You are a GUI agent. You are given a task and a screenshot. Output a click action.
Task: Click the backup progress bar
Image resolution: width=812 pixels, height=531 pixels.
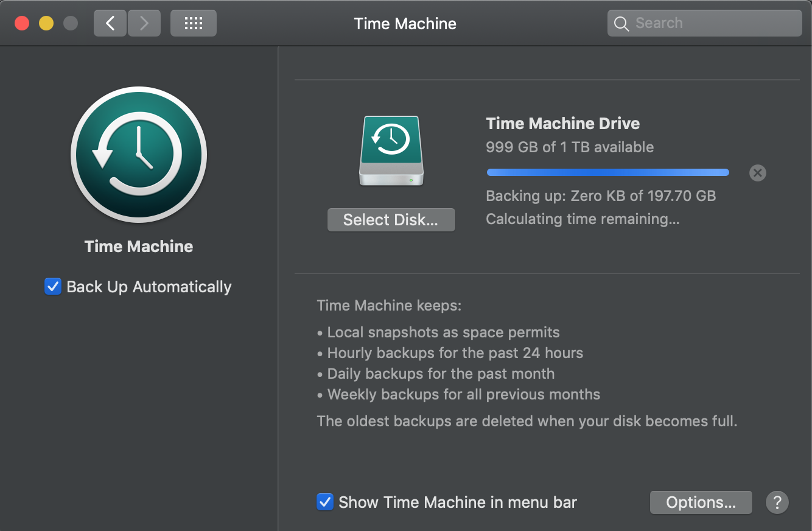607,172
